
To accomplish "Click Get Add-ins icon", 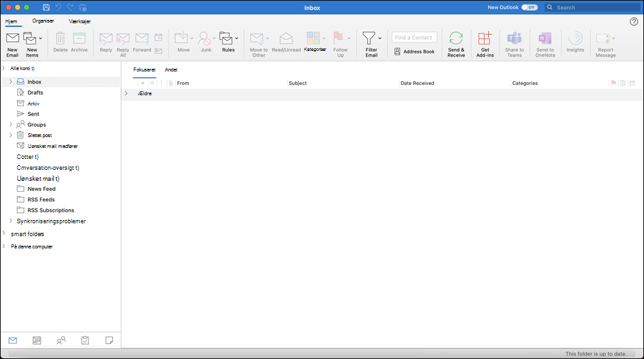I will [x=485, y=38].
